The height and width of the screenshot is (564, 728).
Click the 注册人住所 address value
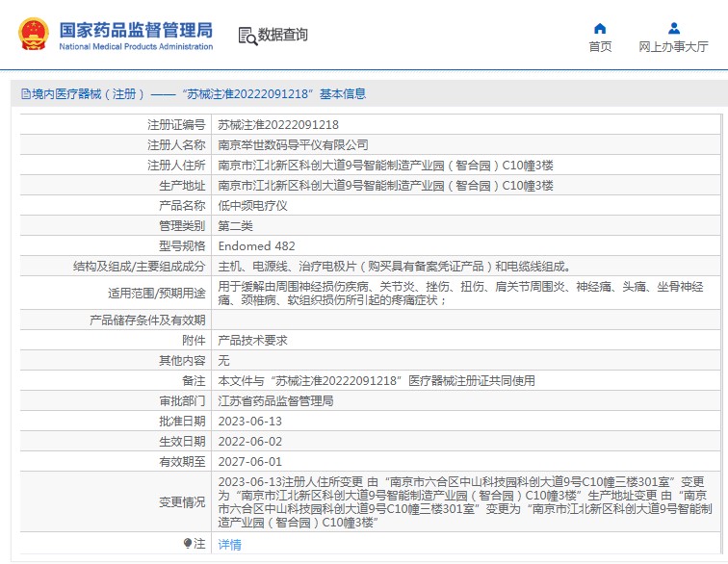[x=385, y=166]
